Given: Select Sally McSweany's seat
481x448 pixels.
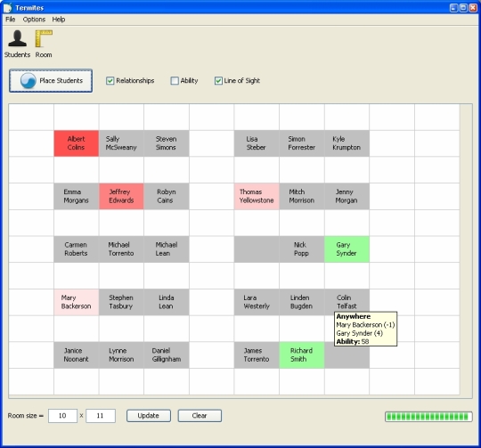Looking at the screenshot, I should click(x=121, y=143).
